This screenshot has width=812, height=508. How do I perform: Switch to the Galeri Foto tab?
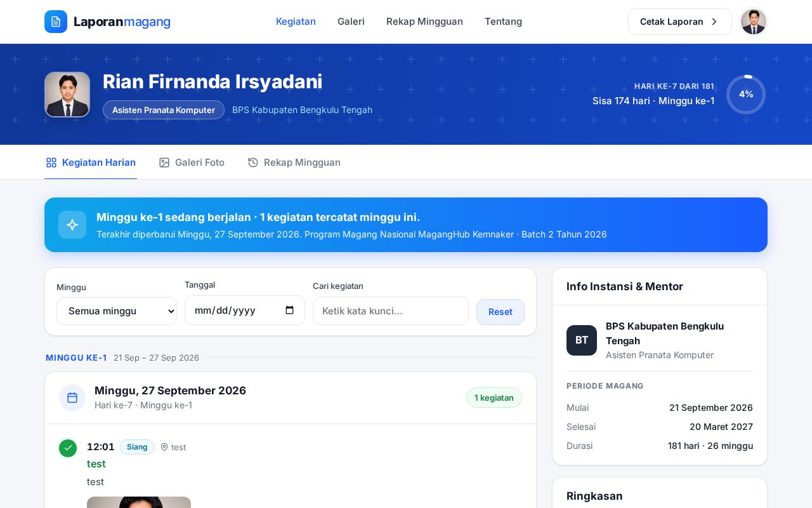[x=192, y=163]
